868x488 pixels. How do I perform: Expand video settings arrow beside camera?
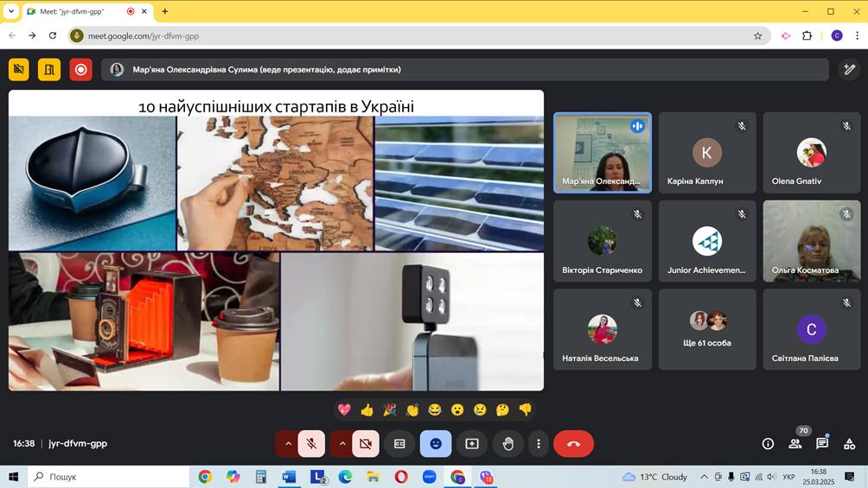342,444
